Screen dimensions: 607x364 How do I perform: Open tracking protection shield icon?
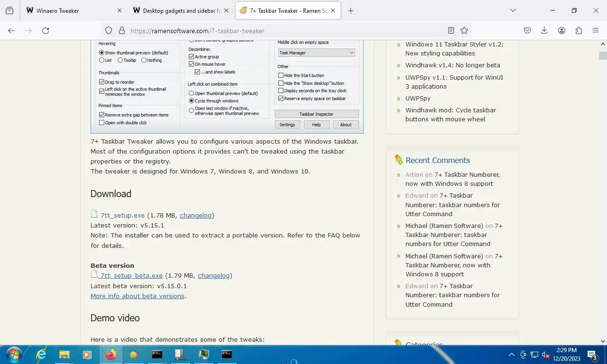(x=109, y=30)
